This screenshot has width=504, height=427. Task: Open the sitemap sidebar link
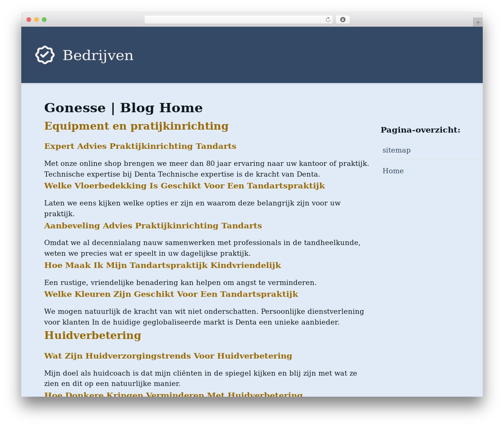coord(397,150)
